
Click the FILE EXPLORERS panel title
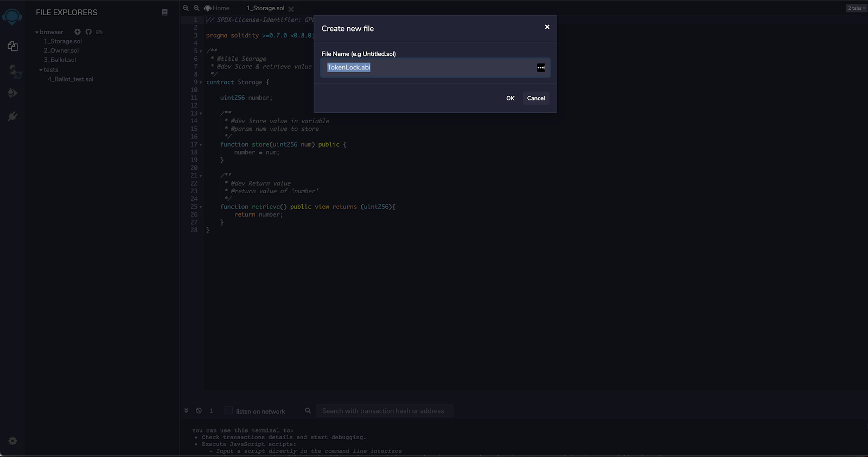pos(67,12)
